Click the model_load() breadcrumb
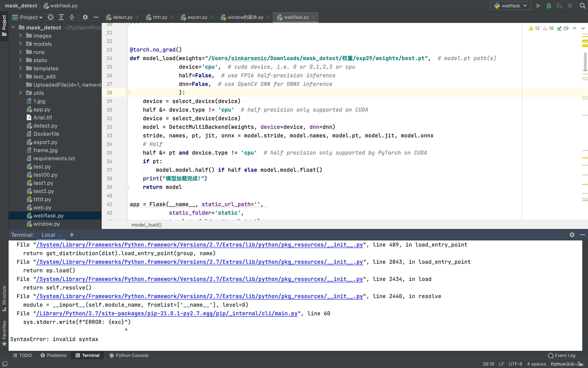Viewport: 588px width, 368px height. tap(147, 225)
